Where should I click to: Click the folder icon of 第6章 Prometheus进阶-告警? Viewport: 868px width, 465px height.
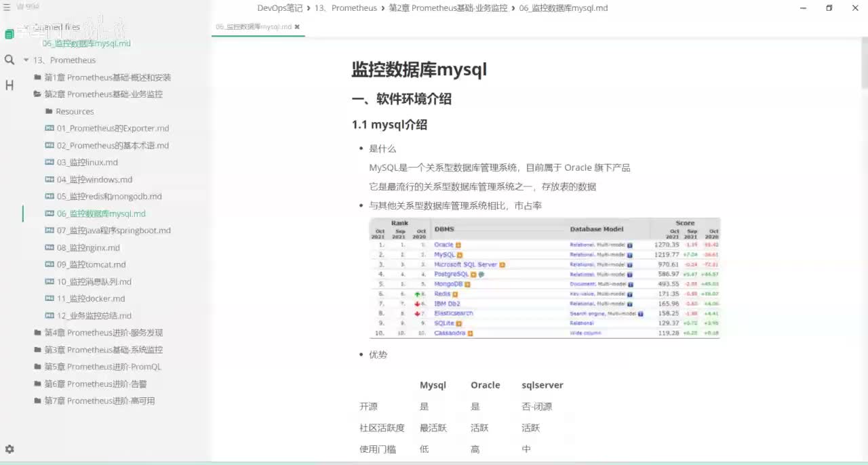coord(38,384)
